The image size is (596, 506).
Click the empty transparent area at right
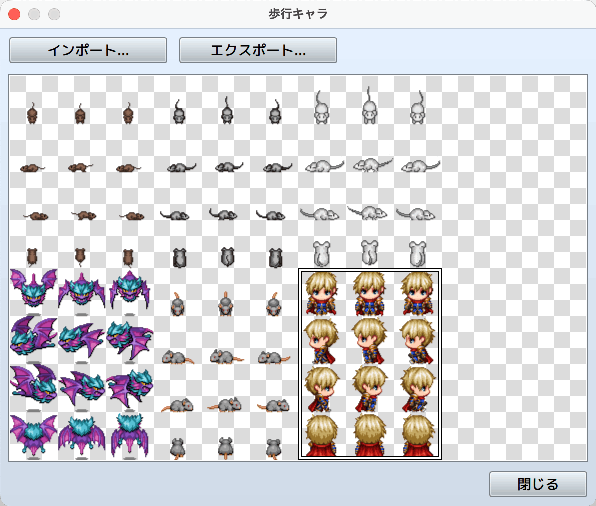coord(514,268)
